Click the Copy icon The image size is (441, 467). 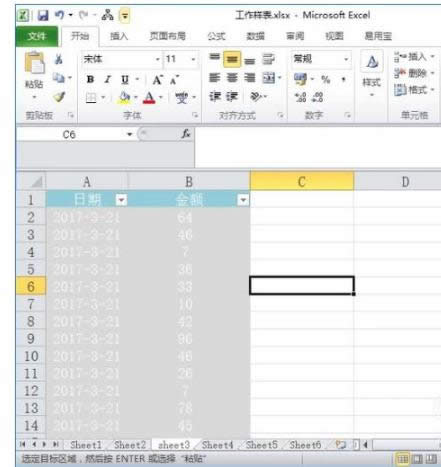point(59,78)
